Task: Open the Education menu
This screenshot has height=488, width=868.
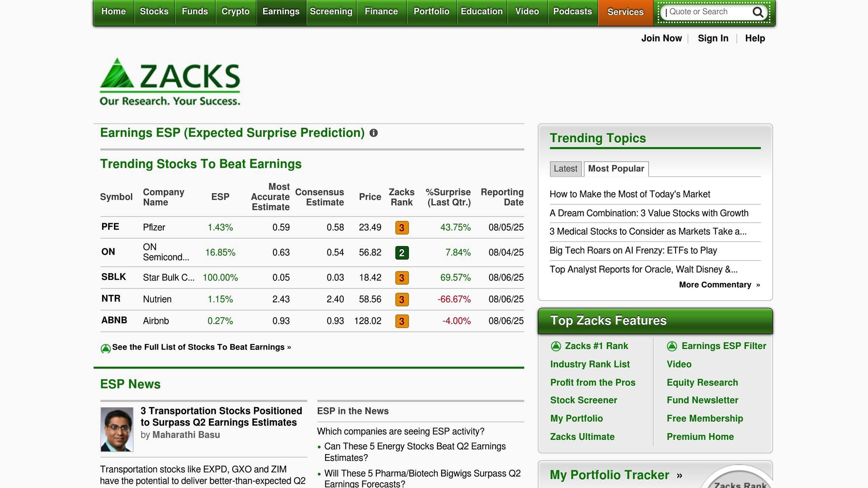Action: (x=482, y=12)
